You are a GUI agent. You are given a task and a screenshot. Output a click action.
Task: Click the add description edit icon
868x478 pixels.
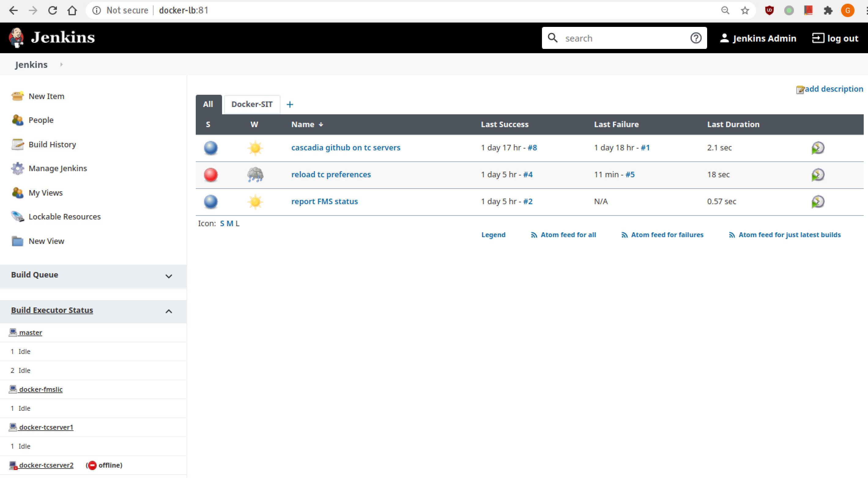(800, 90)
